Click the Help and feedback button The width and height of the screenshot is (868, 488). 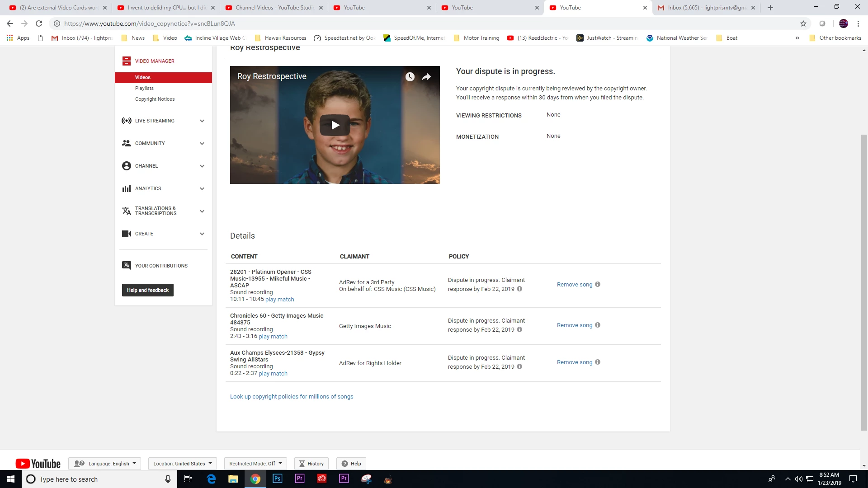point(147,290)
